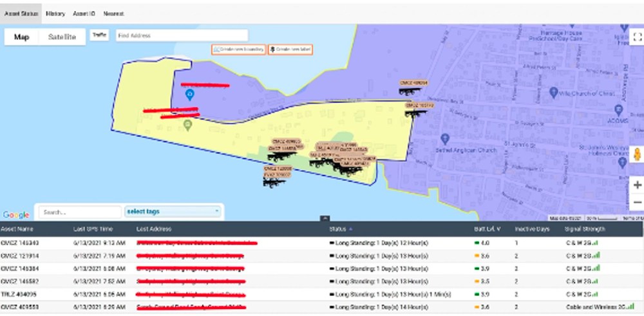
Task: Click the 6/13/2021 9:13 AM GPS time cell
Action: 100,243
